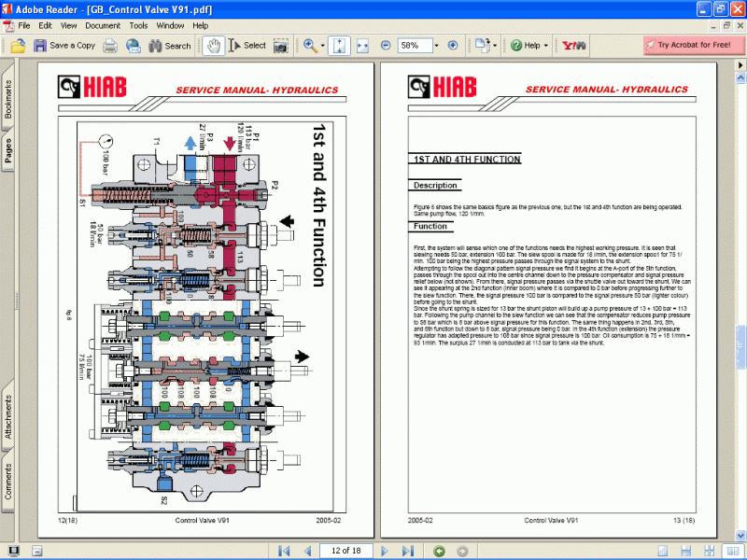Click the Open file folder icon

(x=18, y=46)
